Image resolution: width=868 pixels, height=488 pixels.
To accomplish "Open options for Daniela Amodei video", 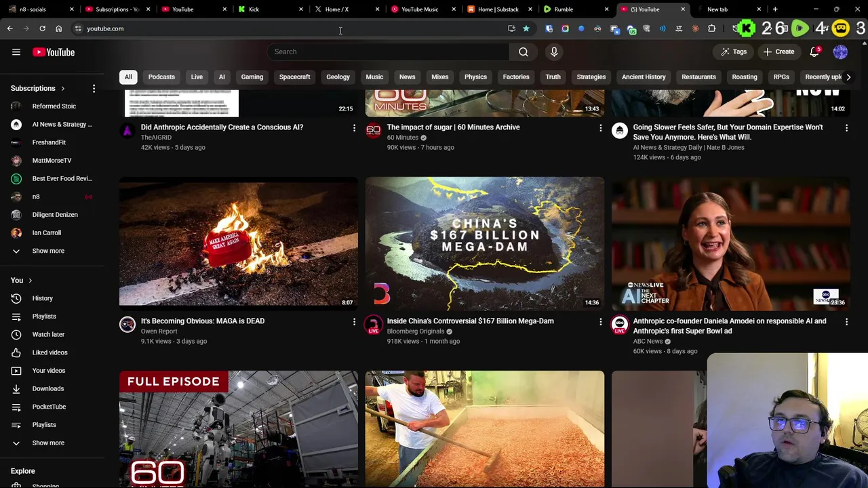I will [846, 321].
